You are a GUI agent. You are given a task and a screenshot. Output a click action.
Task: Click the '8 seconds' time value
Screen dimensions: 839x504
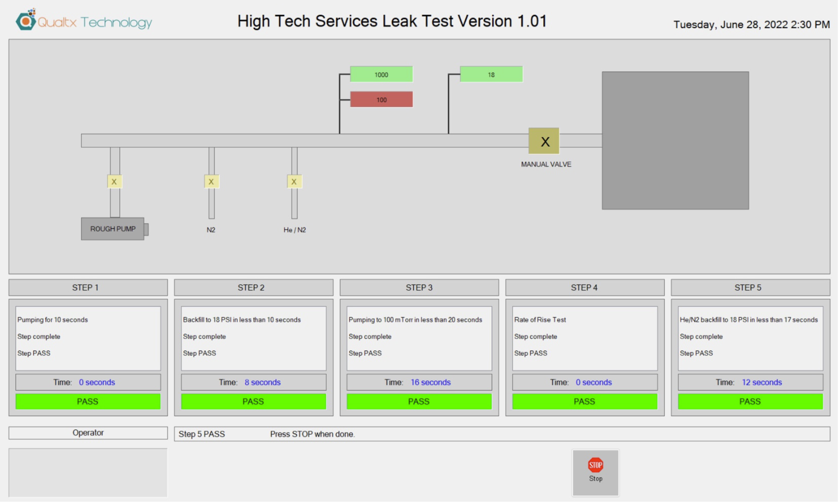pyautogui.click(x=262, y=383)
